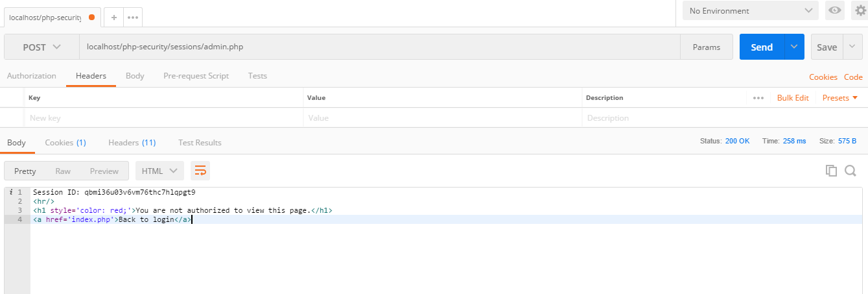Open environment quick look eye icon
This screenshot has width=868, height=294.
point(834,10)
